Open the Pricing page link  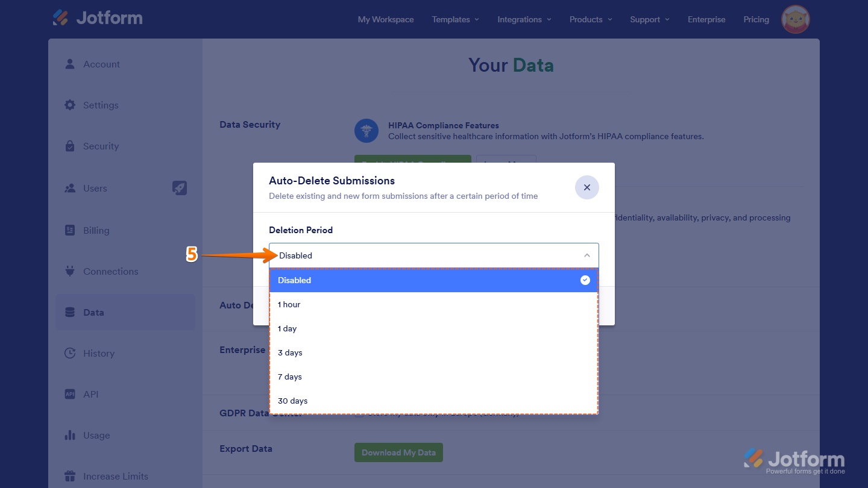tap(756, 19)
